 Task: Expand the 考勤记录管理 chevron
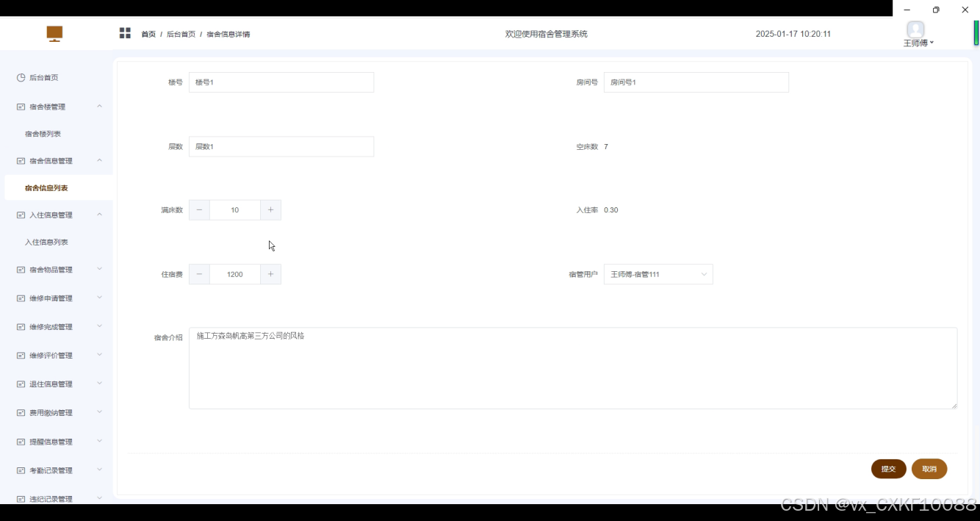pyautogui.click(x=100, y=470)
